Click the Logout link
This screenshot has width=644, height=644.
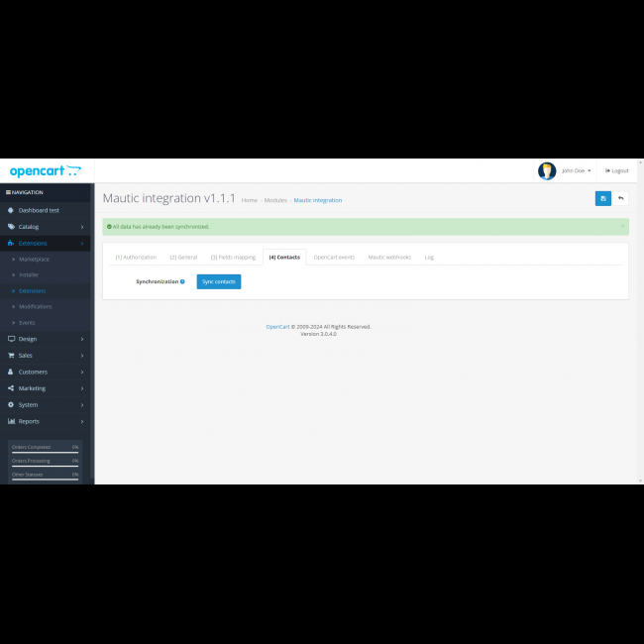tap(616, 170)
